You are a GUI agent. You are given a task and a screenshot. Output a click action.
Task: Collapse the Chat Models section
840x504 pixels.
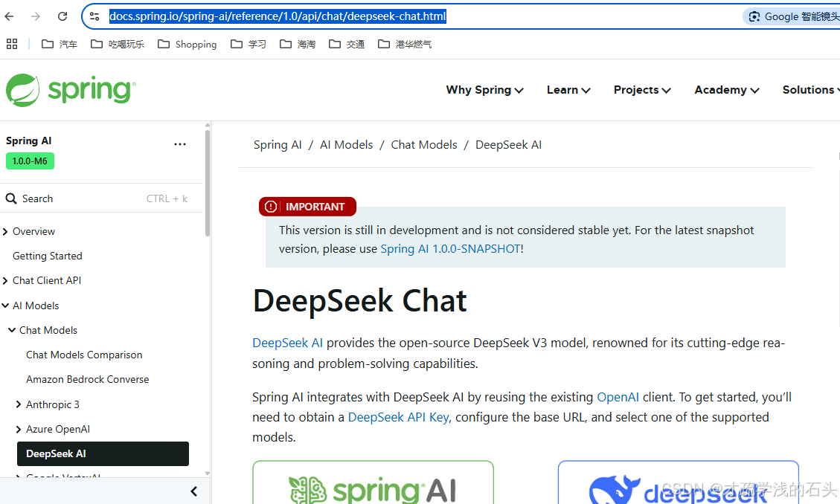12,330
